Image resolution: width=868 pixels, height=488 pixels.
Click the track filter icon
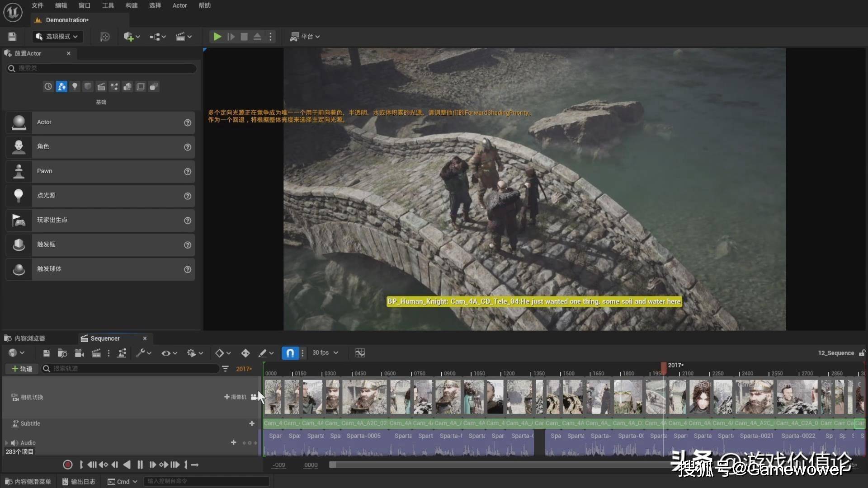[x=225, y=369]
